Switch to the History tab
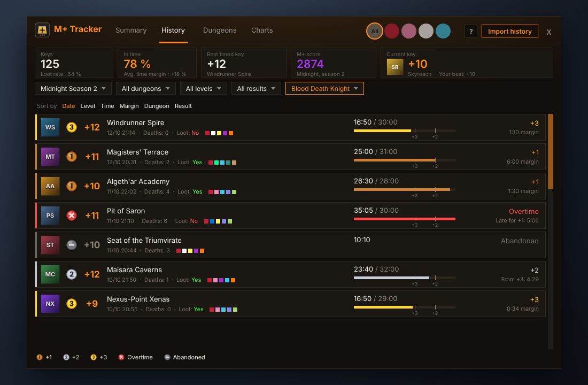This screenshot has height=385, width=588. click(x=173, y=30)
